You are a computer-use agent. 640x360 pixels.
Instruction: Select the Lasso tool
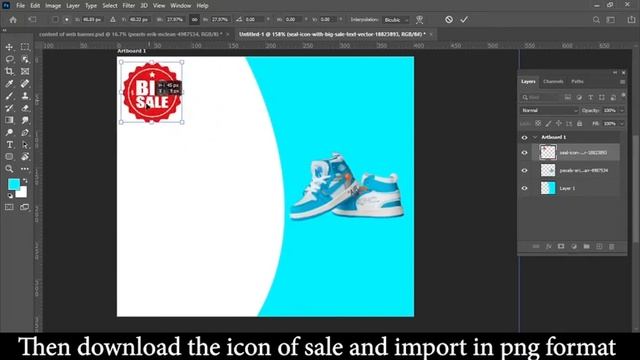[x=9, y=59]
